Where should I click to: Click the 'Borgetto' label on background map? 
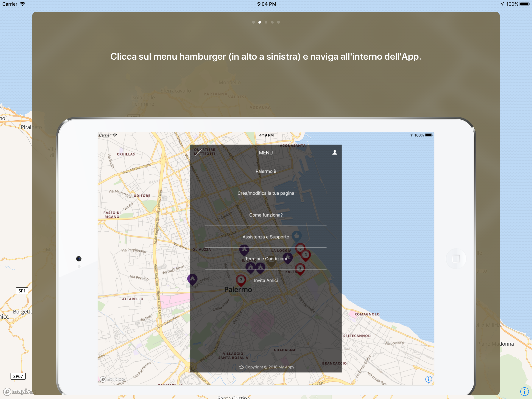pyautogui.click(x=23, y=312)
